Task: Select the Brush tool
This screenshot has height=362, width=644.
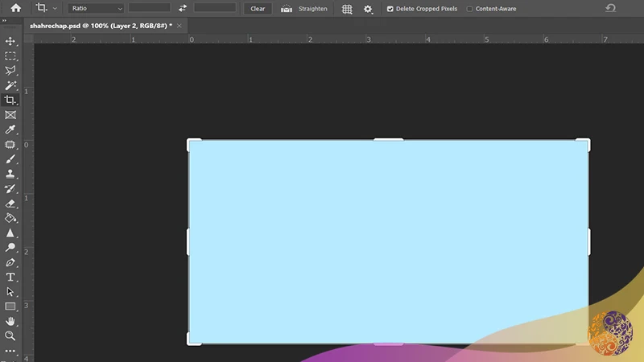Action: click(10, 159)
